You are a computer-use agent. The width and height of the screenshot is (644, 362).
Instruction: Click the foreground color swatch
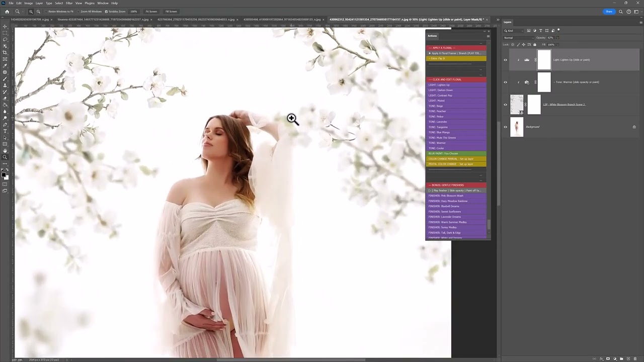coord(4,175)
